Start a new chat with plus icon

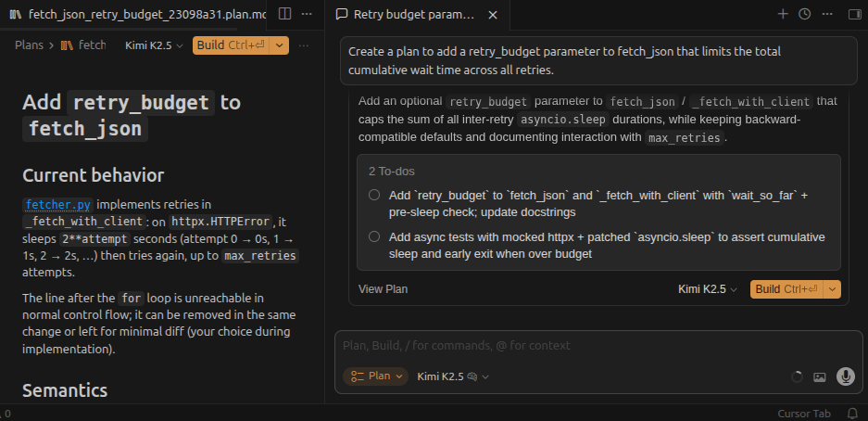tap(783, 15)
